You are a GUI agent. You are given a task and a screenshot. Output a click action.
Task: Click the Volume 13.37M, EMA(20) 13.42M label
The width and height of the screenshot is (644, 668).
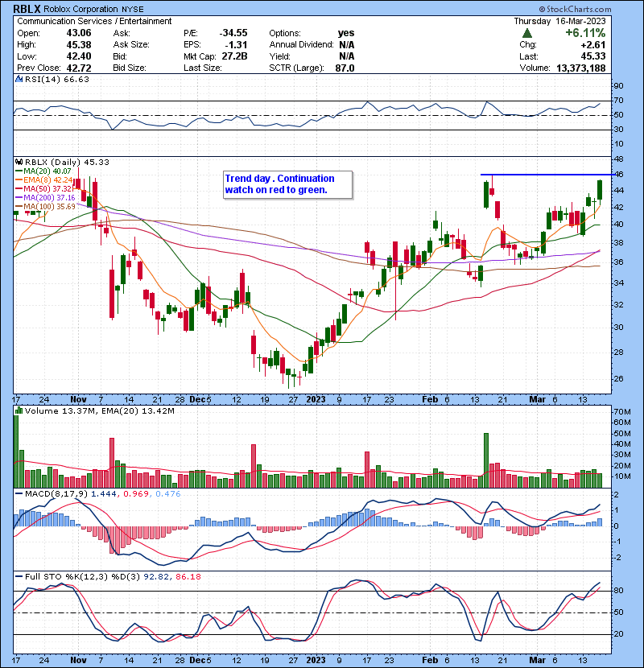(99, 411)
